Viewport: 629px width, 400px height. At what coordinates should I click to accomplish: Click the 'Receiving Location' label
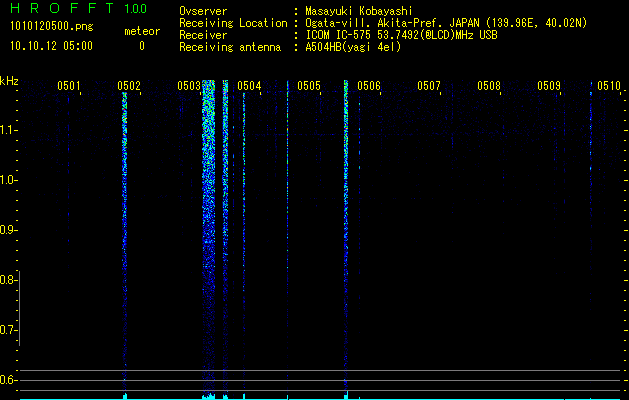[233, 23]
